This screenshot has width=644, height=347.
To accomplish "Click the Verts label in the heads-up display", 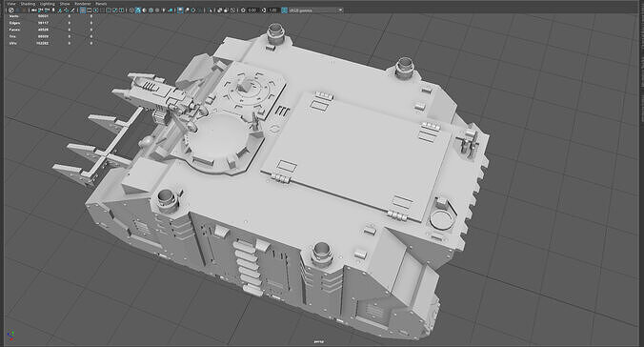I will pos(13,16).
